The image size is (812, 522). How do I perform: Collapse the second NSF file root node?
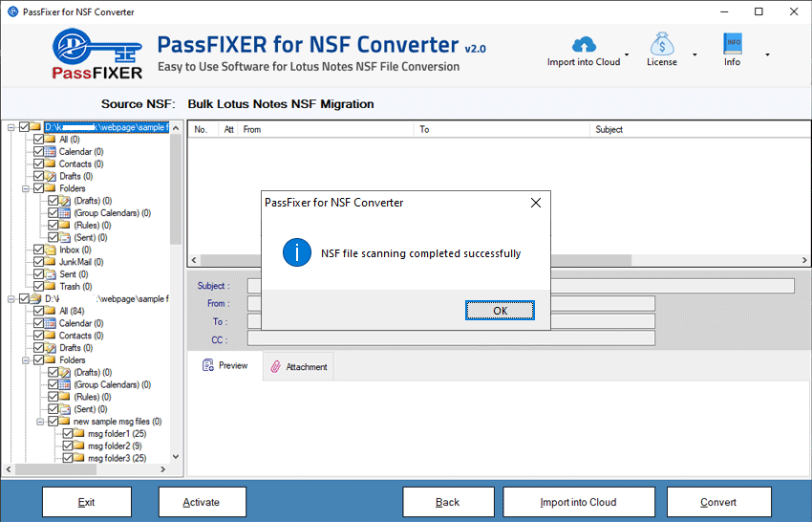point(11,298)
